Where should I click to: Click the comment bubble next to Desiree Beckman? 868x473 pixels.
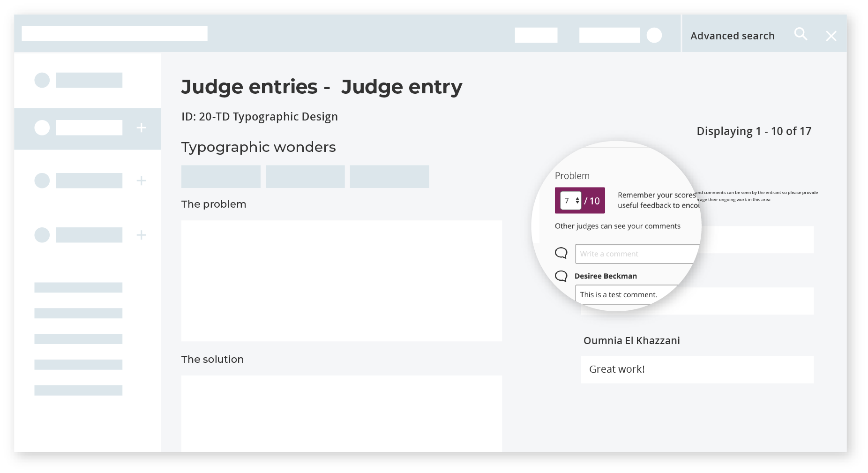point(561,276)
